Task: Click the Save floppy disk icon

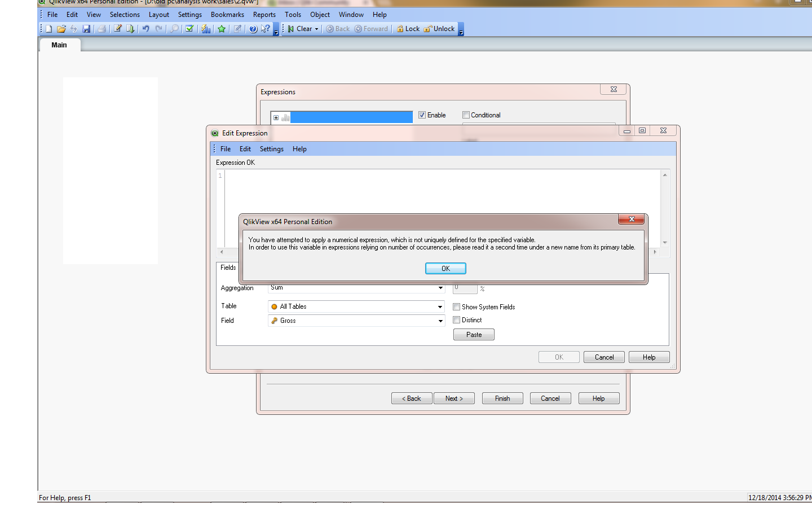Action: tap(86, 29)
